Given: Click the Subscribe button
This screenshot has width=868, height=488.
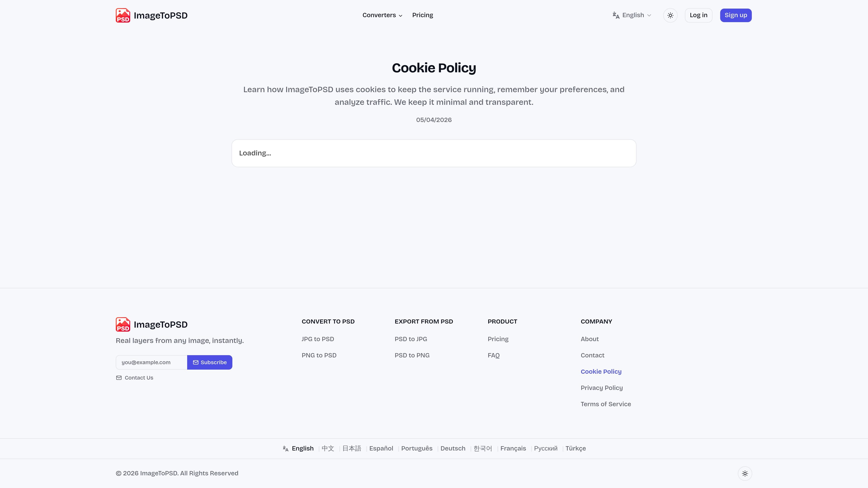Looking at the screenshot, I should coord(210,362).
